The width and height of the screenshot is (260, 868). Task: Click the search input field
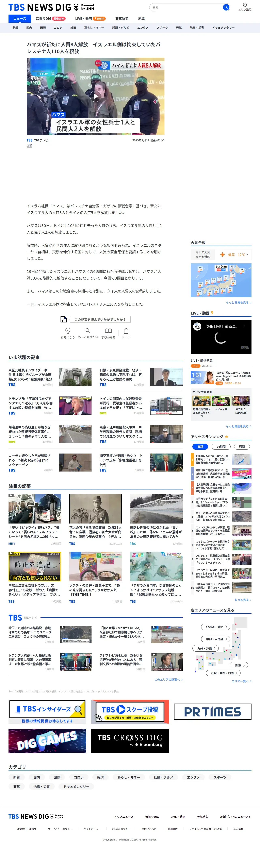coord(187,7)
